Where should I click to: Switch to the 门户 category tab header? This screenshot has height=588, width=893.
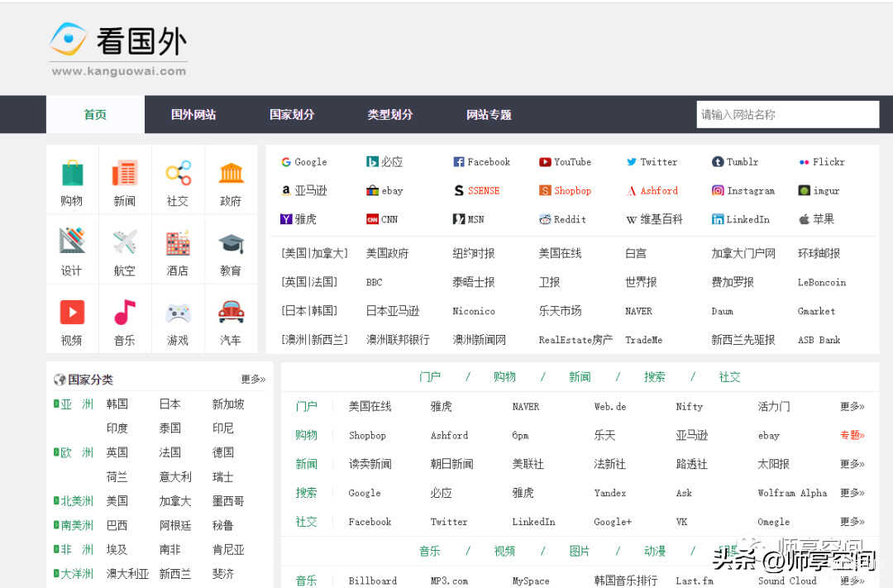[430, 376]
